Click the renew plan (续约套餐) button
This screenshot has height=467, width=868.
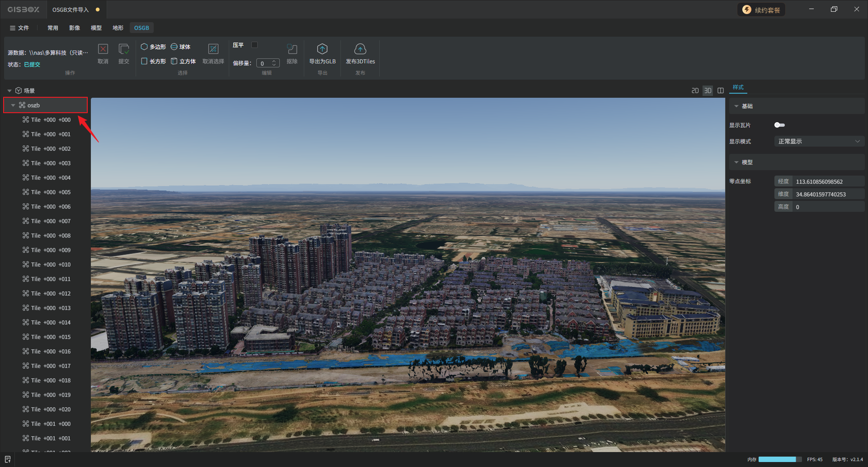click(x=761, y=10)
